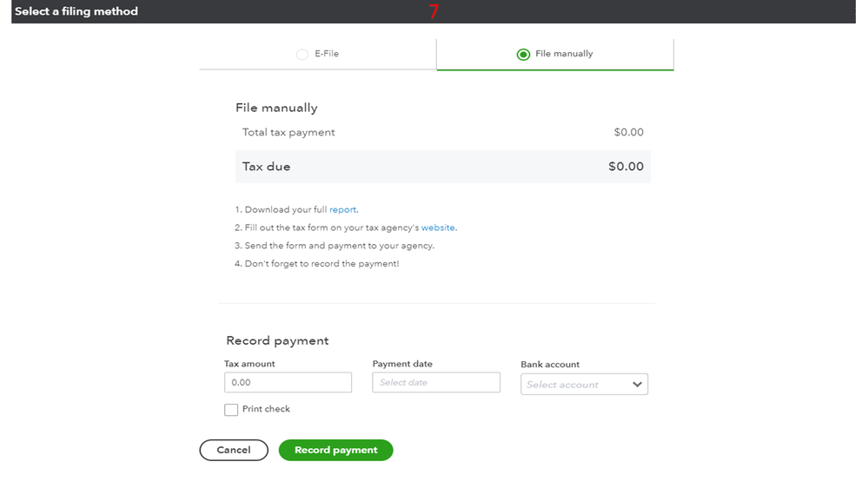Click the 'Record payment' section heading
This screenshot has width=868, height=488.
click(x=277, y=341)
